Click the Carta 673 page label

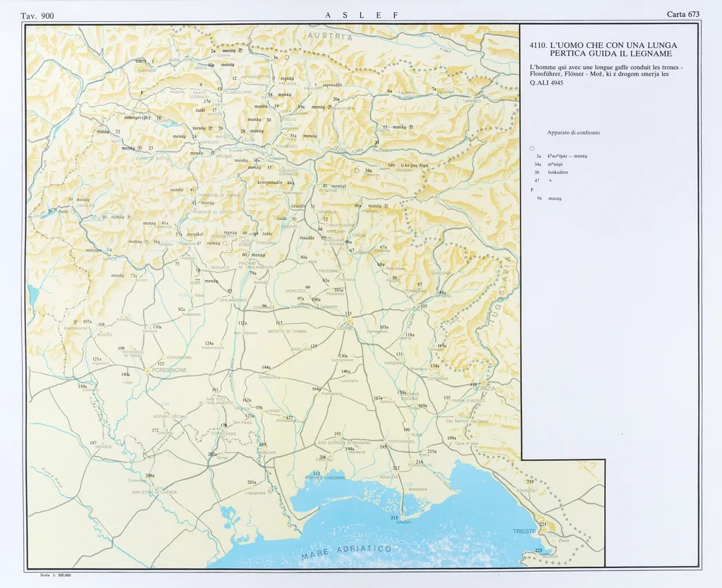pos(683,14)
